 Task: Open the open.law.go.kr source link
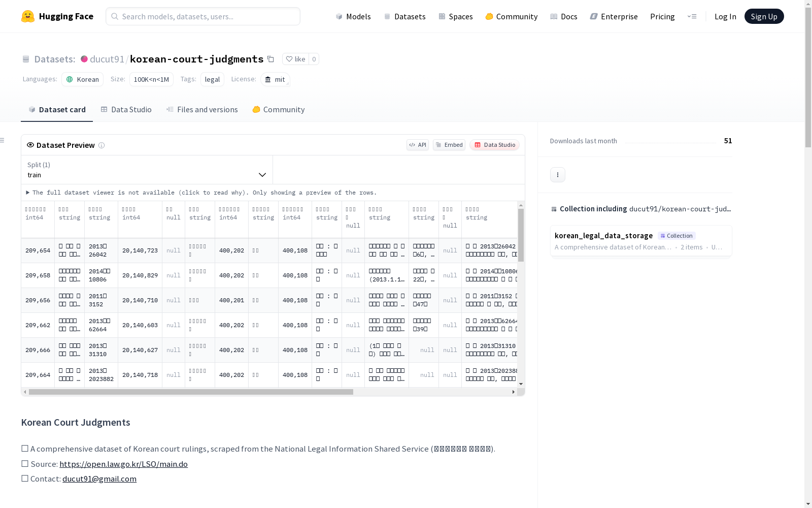pos(123,464)
